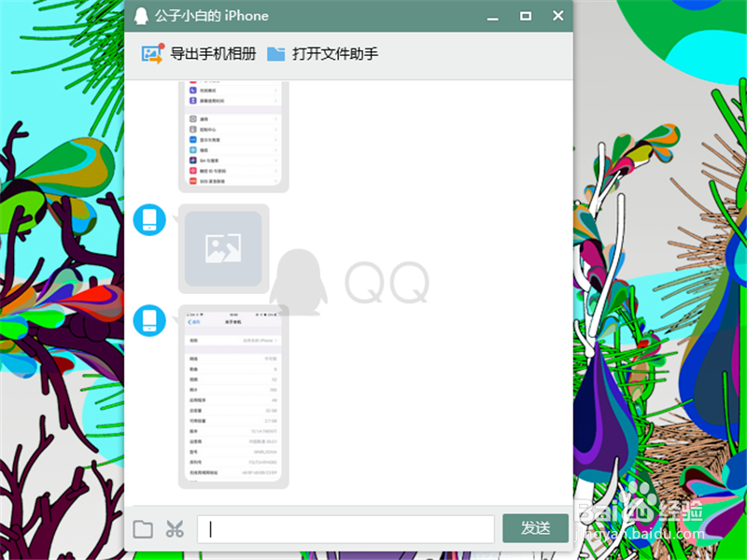Click the QQ penguin icon in title bar
This screenshot has width=747, height=560.
point(141,16)
